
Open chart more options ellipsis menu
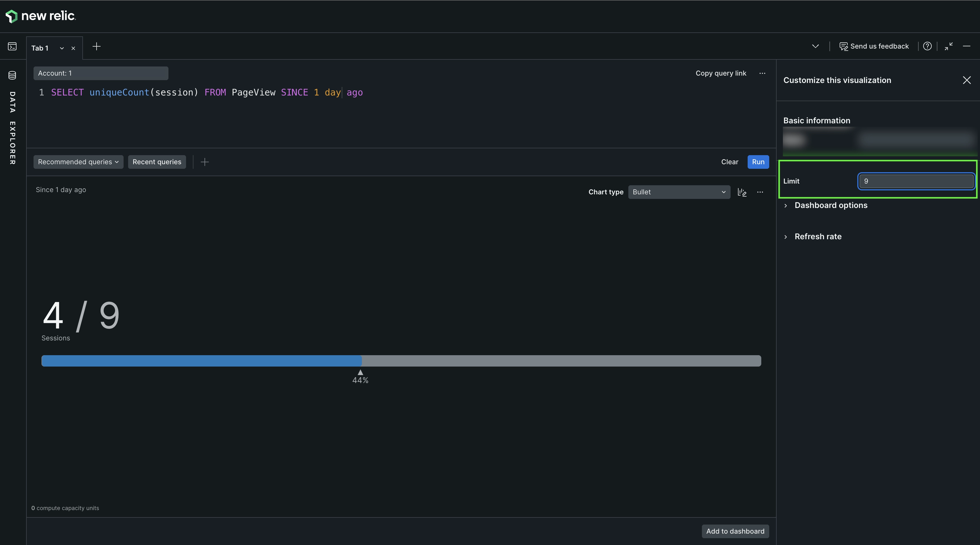(760, 192)
